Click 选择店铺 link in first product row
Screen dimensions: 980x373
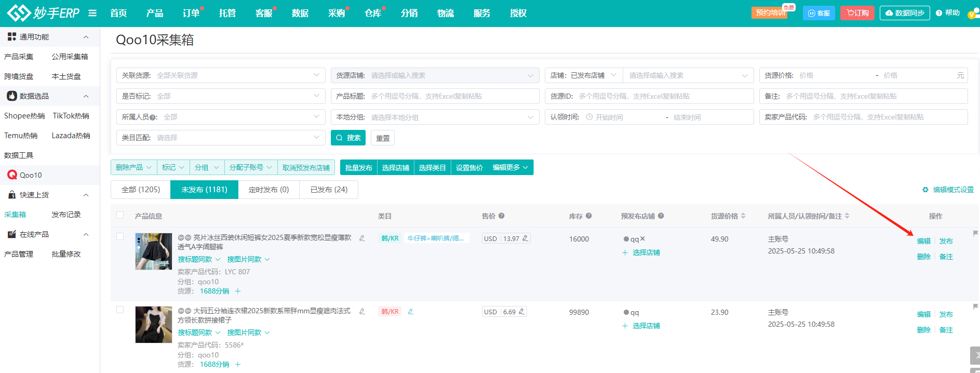(x=641, y=252)
